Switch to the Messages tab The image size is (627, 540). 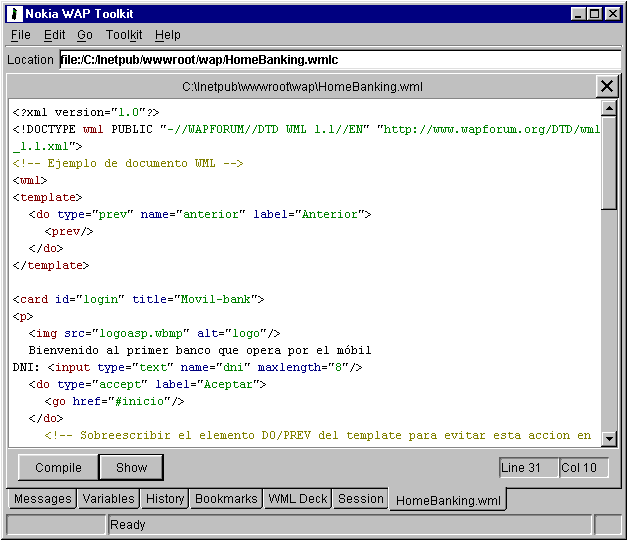(x=42, y=499)
